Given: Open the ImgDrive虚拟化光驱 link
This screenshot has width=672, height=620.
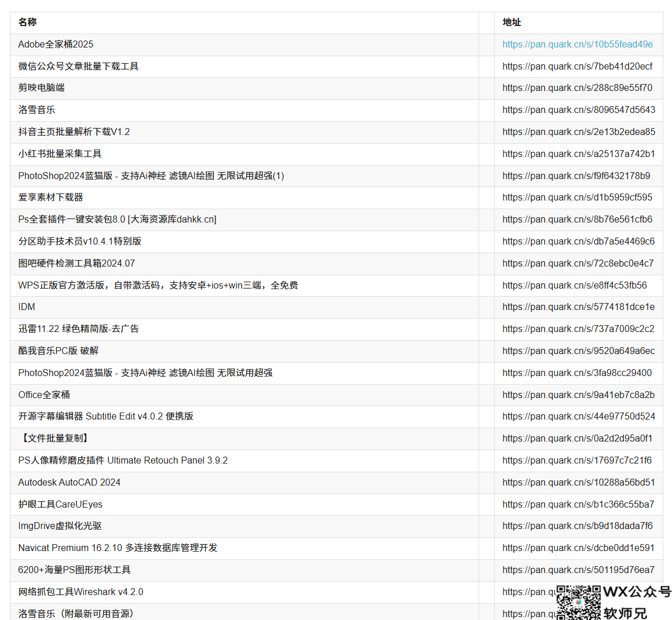Looking at the screenshot, I should [x=578, y=526].
